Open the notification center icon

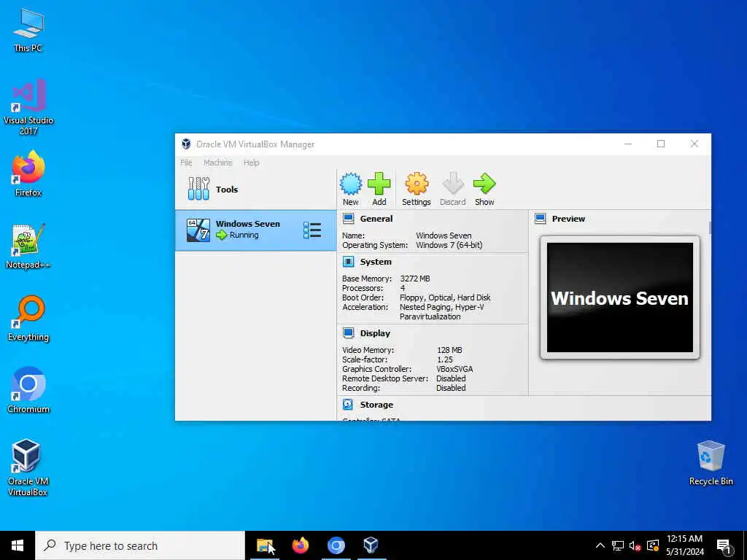pyautogui.click(x=724, y=546)
